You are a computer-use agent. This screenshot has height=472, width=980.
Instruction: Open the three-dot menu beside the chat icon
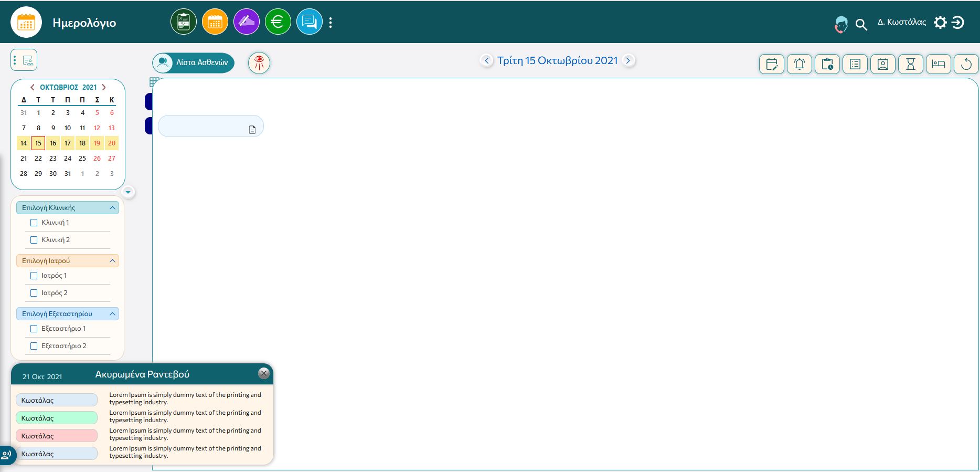(x=331, y=23)
